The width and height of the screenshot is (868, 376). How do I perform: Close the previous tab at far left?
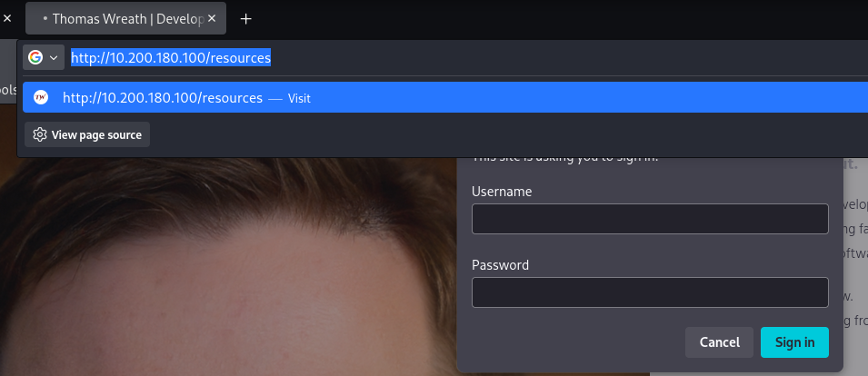pos(7,18)
